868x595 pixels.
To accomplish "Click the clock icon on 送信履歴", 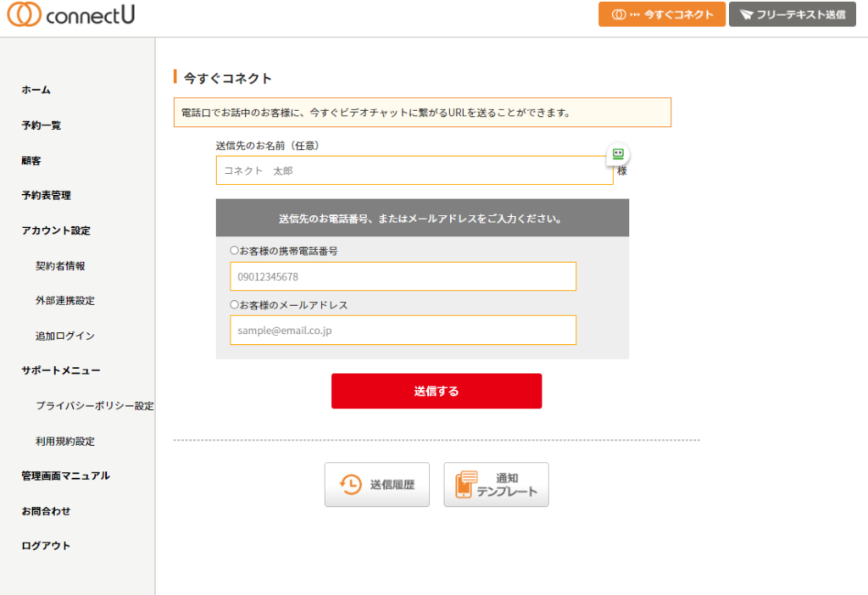I will (x=350, y=485).
